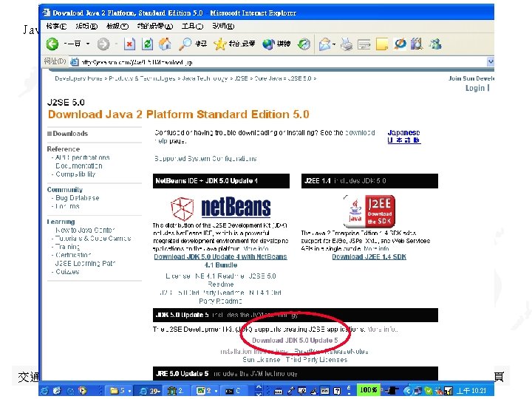Image resolution: width=532 pixels, height=399 pixels.
Task: Open the 我的最愛(A) Favorites menu
Action: coord(155,26)
